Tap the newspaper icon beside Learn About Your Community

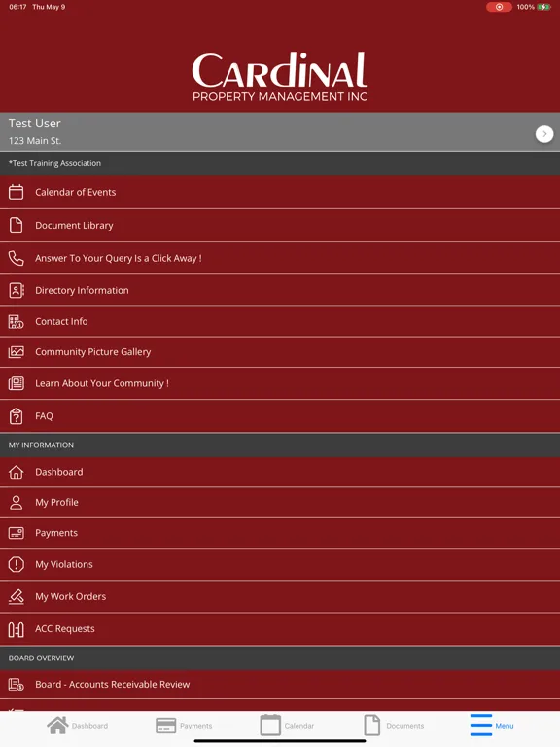tap(16, 383)
